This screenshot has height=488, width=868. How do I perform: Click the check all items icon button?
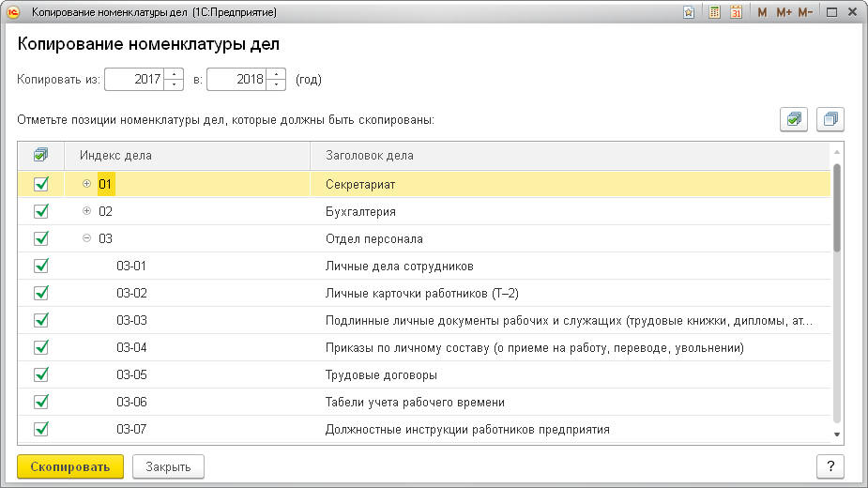pyautogui.click(x=794, y=119)
